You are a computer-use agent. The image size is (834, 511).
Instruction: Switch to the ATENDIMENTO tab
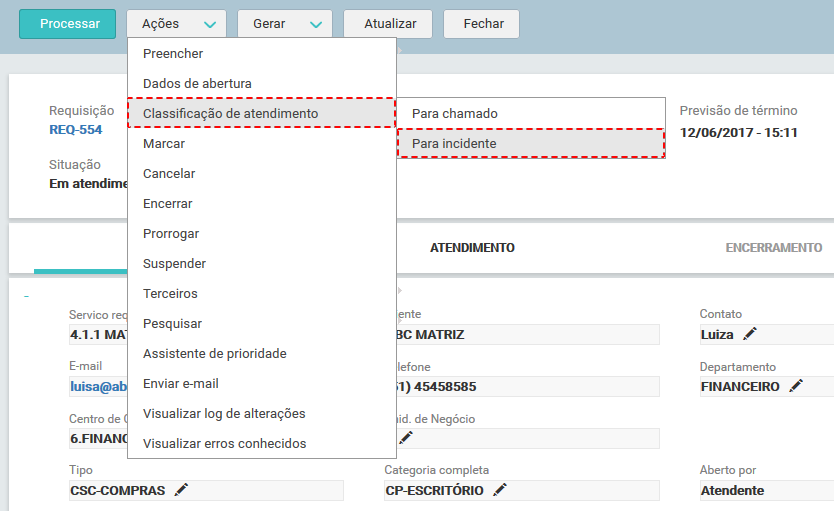tap(472, 248)
